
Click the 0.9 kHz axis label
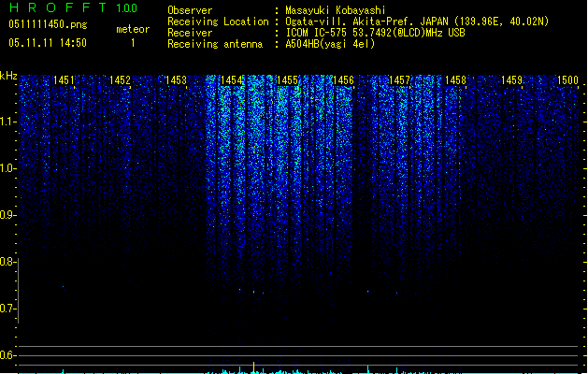(x=7, y=215)
